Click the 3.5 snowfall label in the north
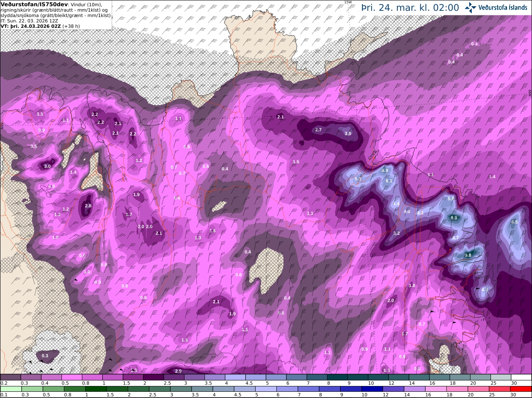 tap(348, 133)
